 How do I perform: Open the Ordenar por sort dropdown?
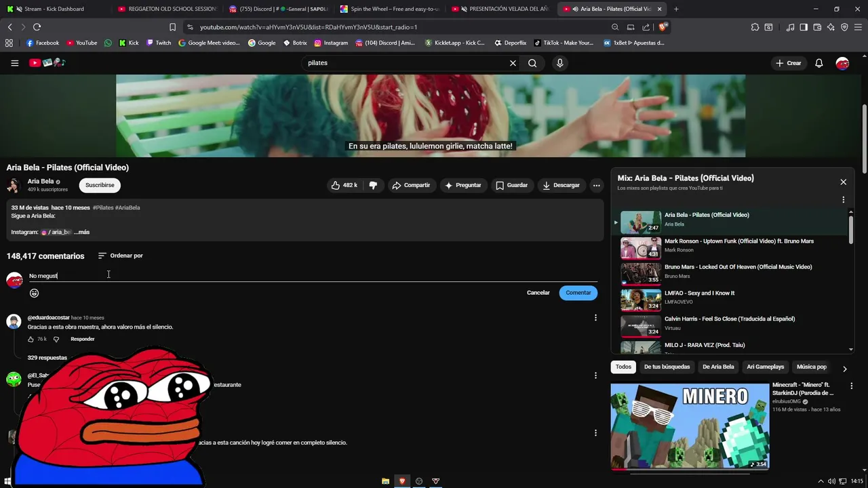pos(120,256)
